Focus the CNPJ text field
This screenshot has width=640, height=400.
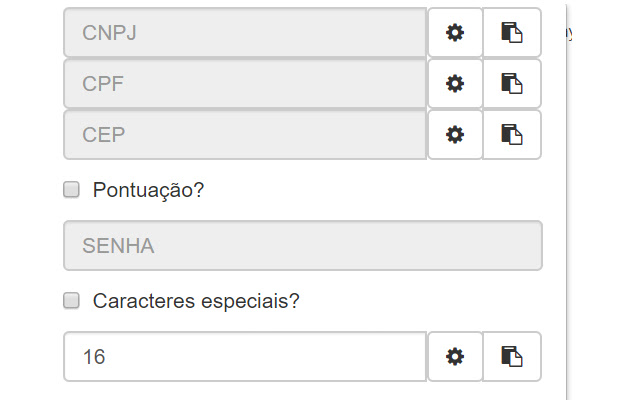(x=245, y=33)
